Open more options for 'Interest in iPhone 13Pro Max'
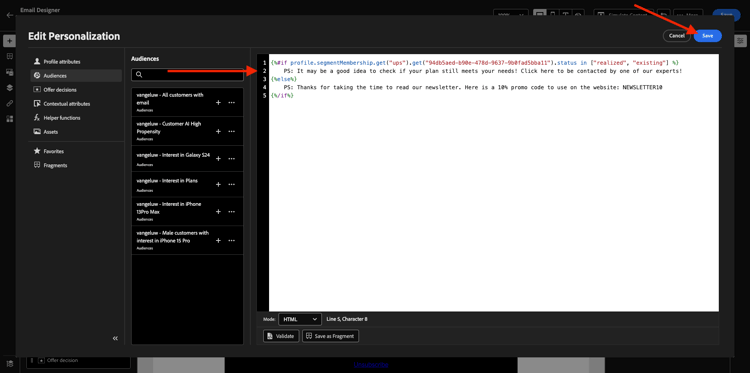750x373 pixels. coord(232,211)
